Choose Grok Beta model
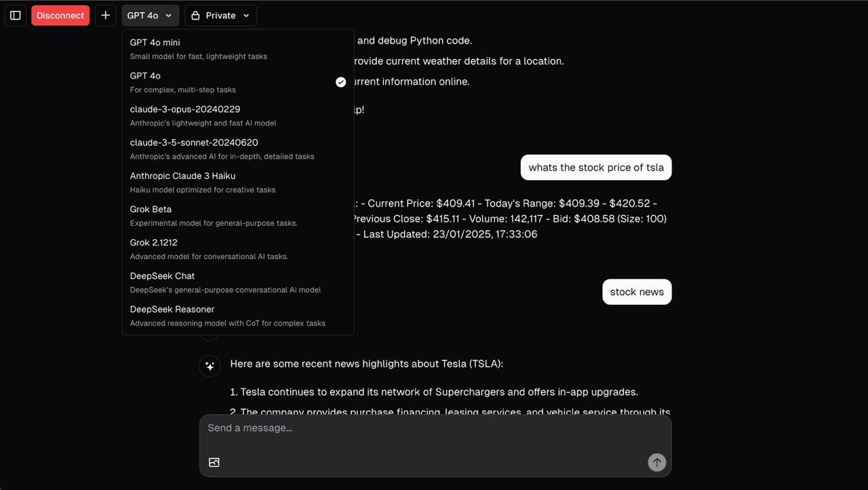The image size is (868, 490). pos(238,216)
